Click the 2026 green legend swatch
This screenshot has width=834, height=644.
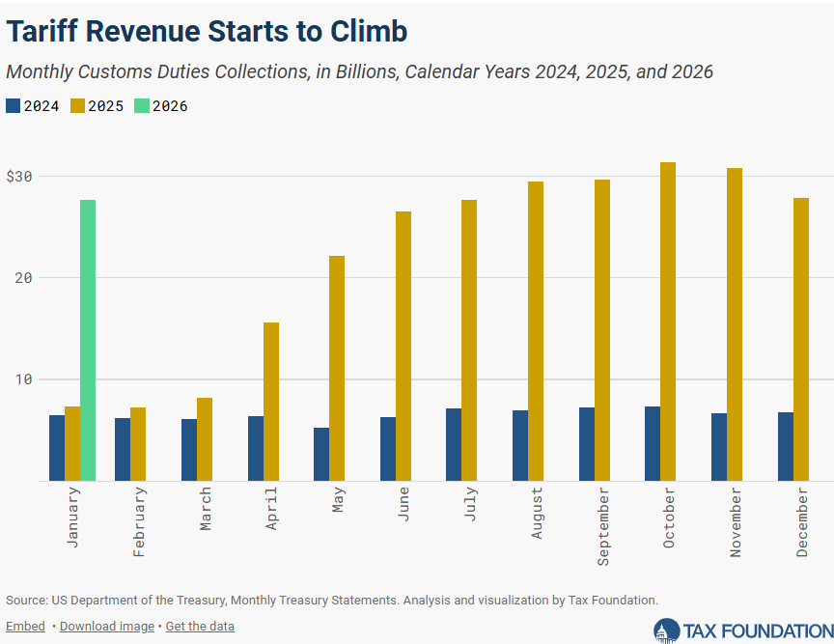[x=142, y=106]
